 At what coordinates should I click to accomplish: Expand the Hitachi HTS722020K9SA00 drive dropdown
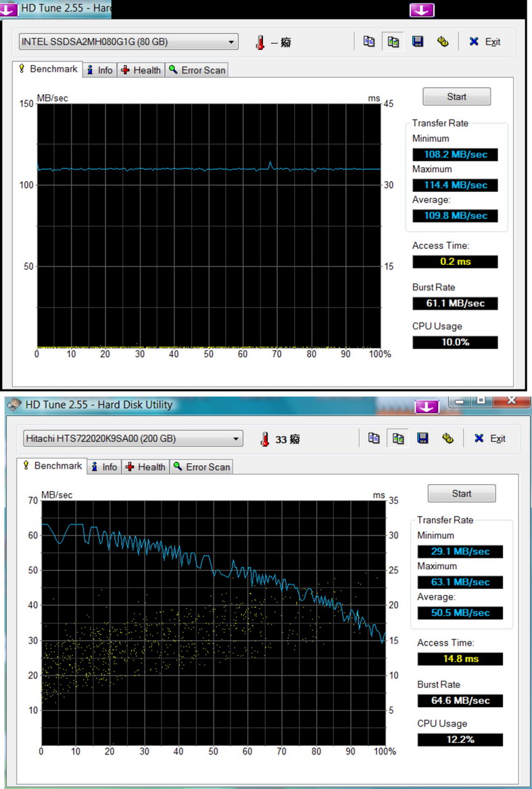coord(236,439)
